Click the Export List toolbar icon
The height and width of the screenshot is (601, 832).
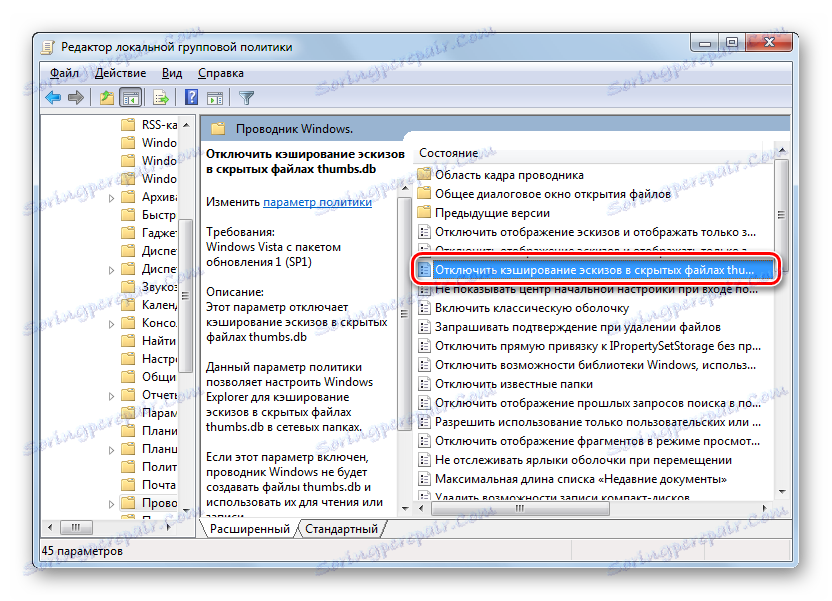161,97
